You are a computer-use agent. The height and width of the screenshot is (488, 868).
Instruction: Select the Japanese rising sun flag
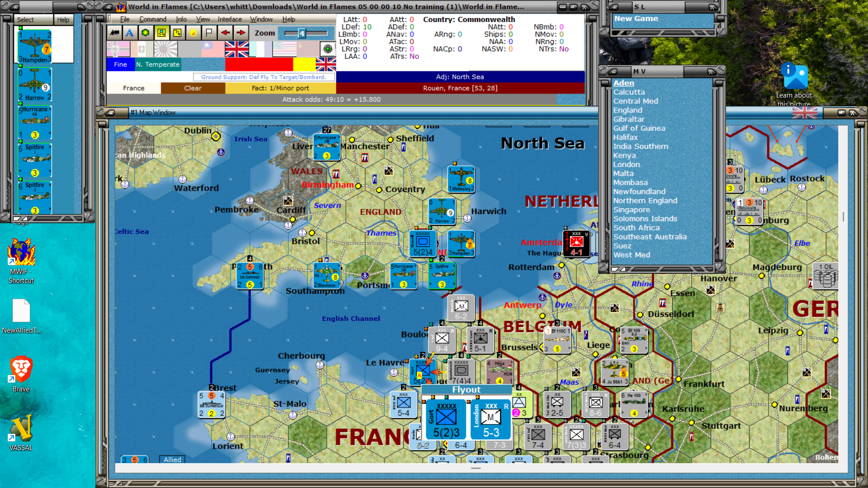(165, 49)
